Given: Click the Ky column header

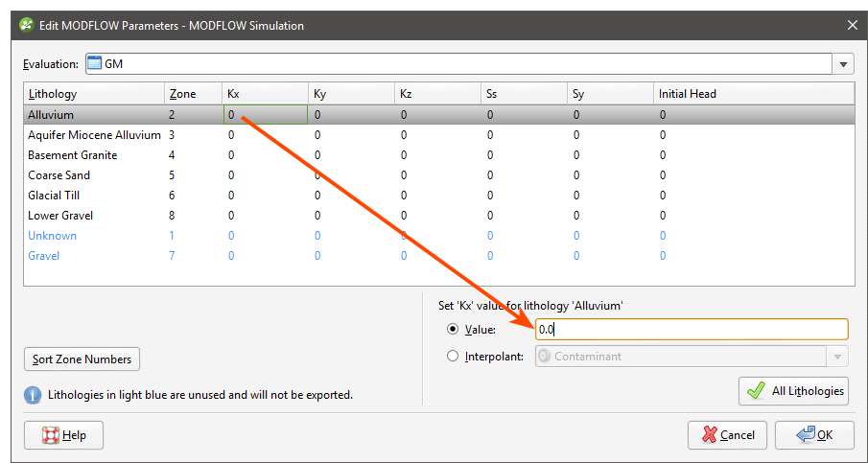Looking at the screenshot, I should point(351,94).
